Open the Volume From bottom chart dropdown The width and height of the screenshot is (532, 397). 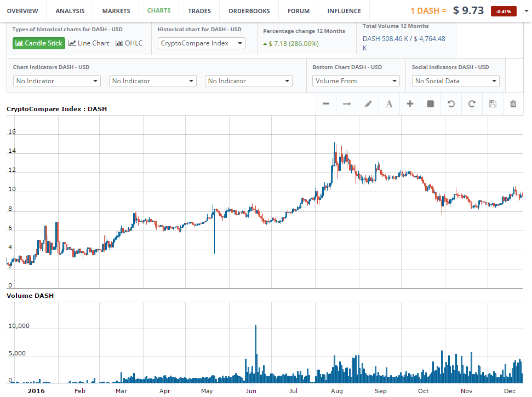pyautogui.click(x=356, y=81)
